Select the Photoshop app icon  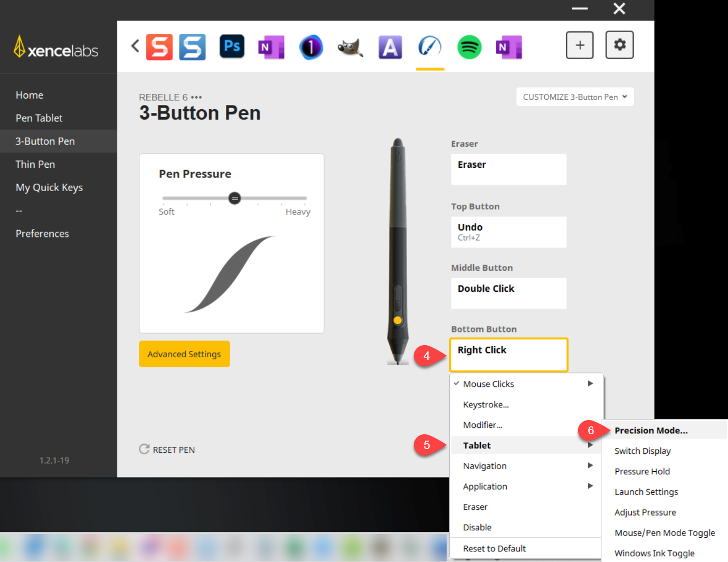coord(232,46)
